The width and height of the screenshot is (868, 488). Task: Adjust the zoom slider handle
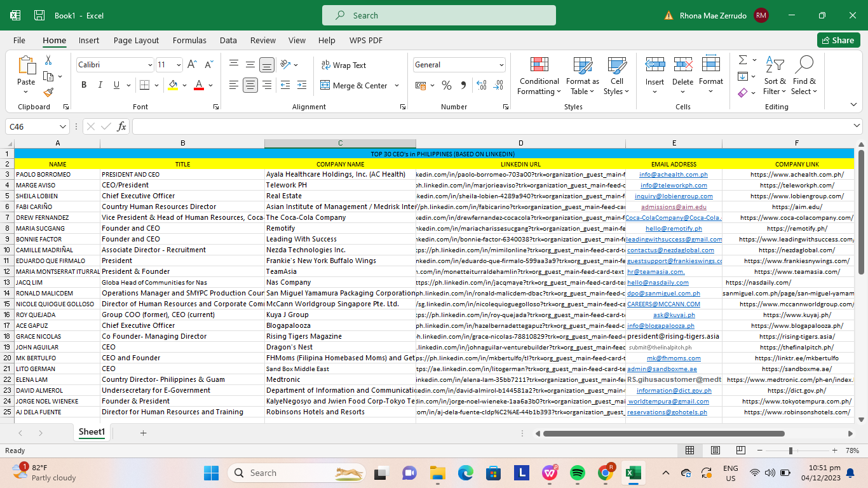(x=790, y=451)
